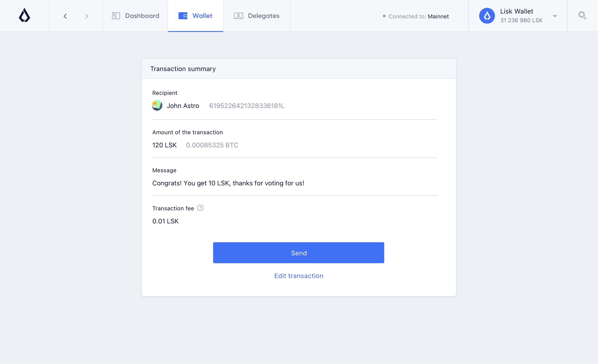Switch to the Wallet tab
The image size is (598, 364).
point(202,16)
